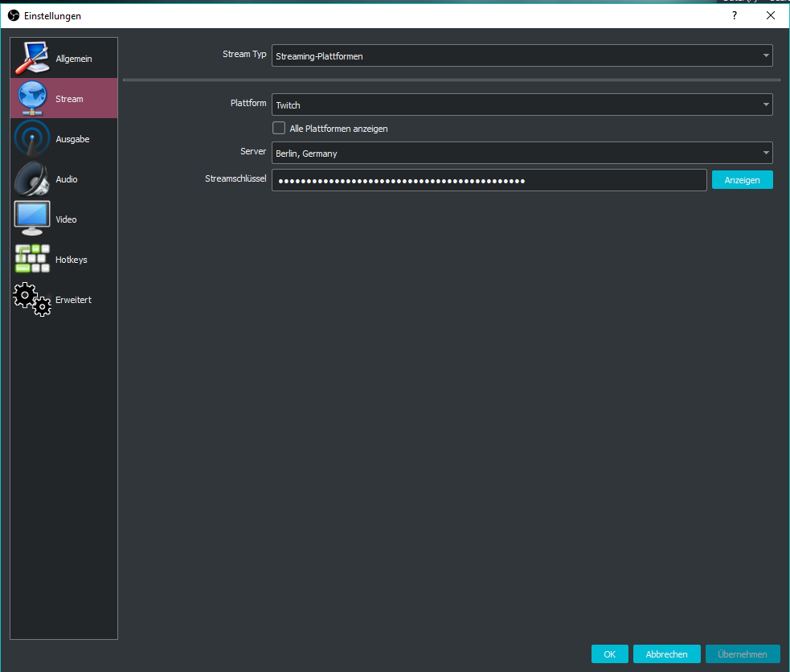This screenshot has width=790, height=672.
Task: Click the OBS logo in title bar
Action: click(13, 15)
